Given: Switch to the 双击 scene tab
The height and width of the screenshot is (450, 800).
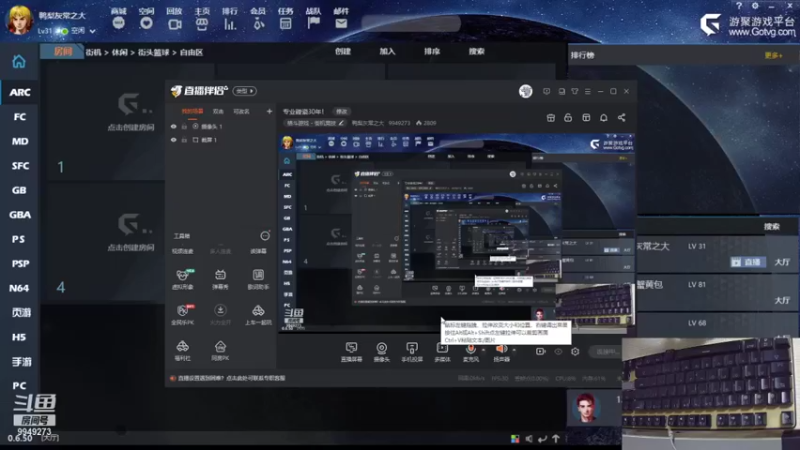Looking at the screenshot, I should pyautogui.click(x=218, y=111).
